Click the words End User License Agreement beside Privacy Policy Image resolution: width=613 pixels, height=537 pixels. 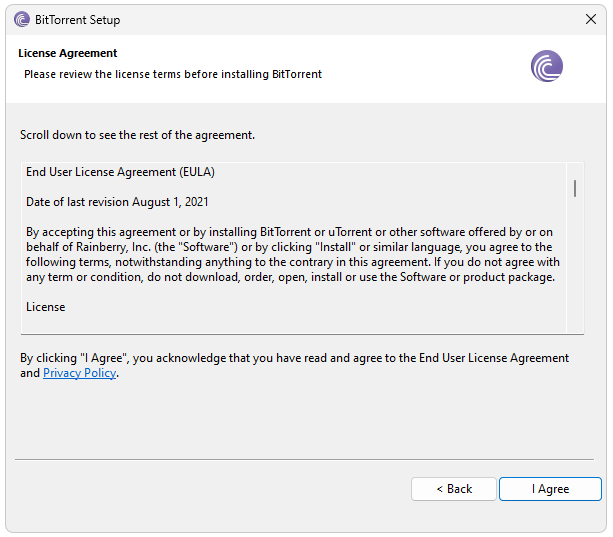[x=492, y=358]
